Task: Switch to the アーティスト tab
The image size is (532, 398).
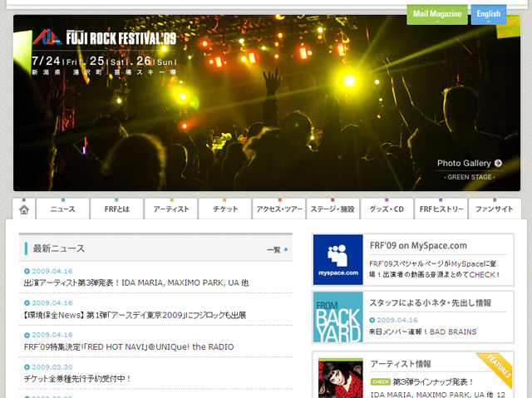Action: tap(171, 209)
